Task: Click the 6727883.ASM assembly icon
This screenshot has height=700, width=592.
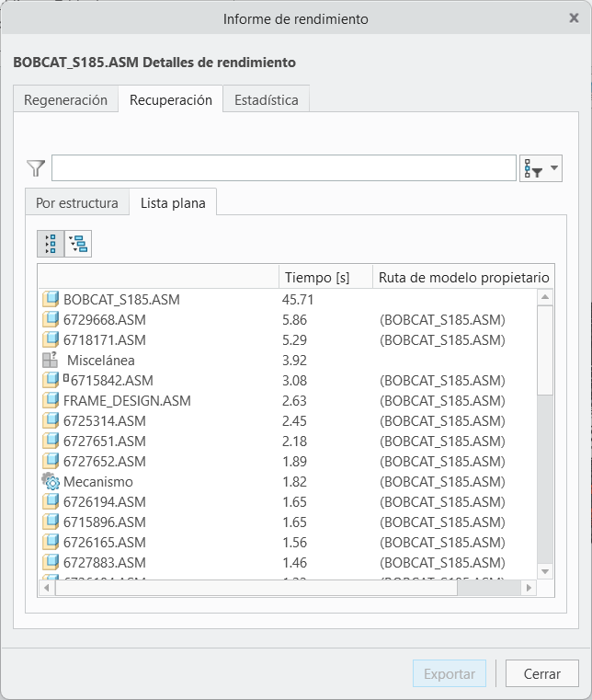Action: pyautogui.click(x=51, y=563)
